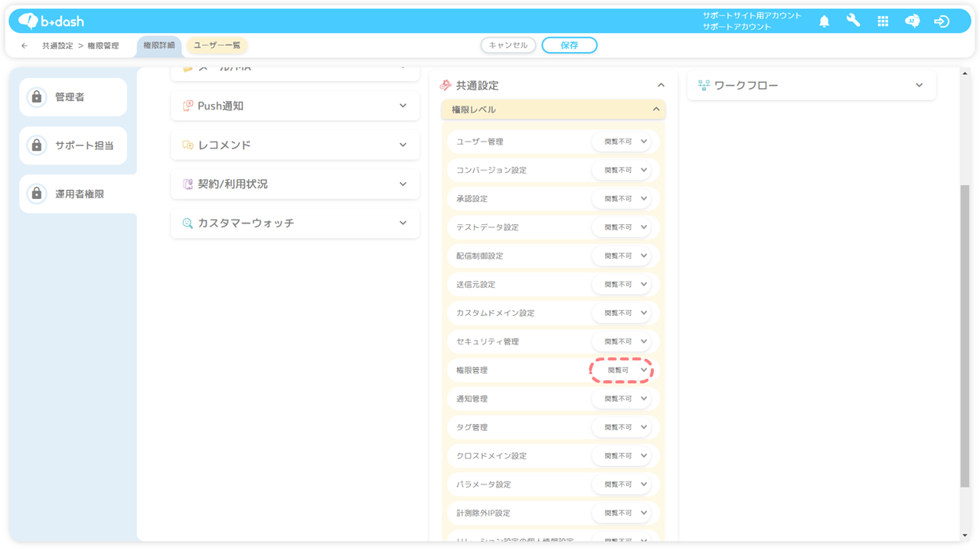Click the ユーザー管理 row label
Viewport: 980px width, 551px height.
click(x=479, y=142)
